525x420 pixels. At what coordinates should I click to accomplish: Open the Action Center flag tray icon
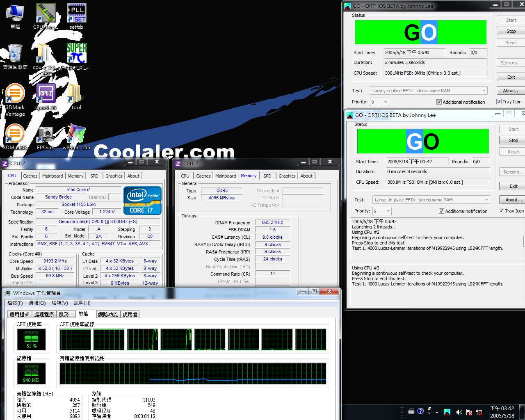(469, 412)
